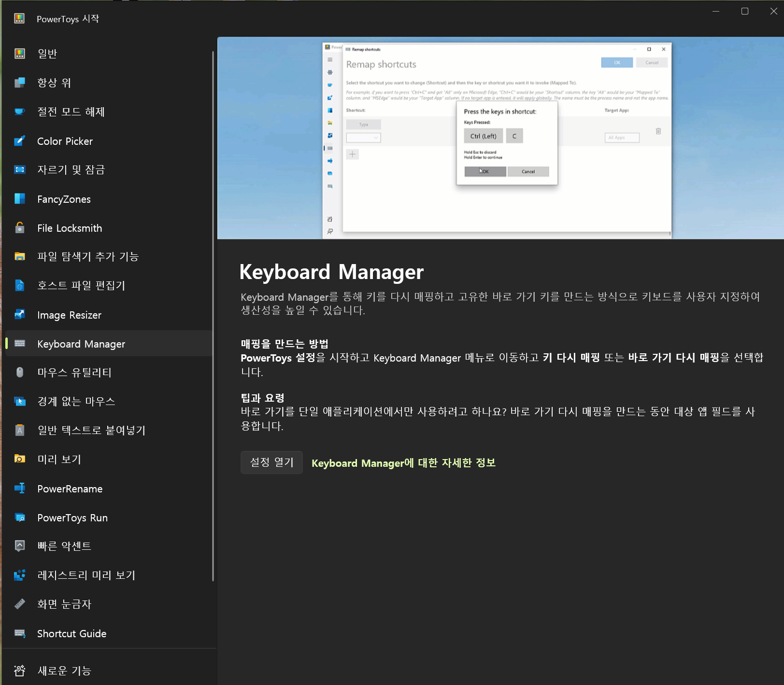
Task: Select the PowerRename label
Action: point(70,489)
